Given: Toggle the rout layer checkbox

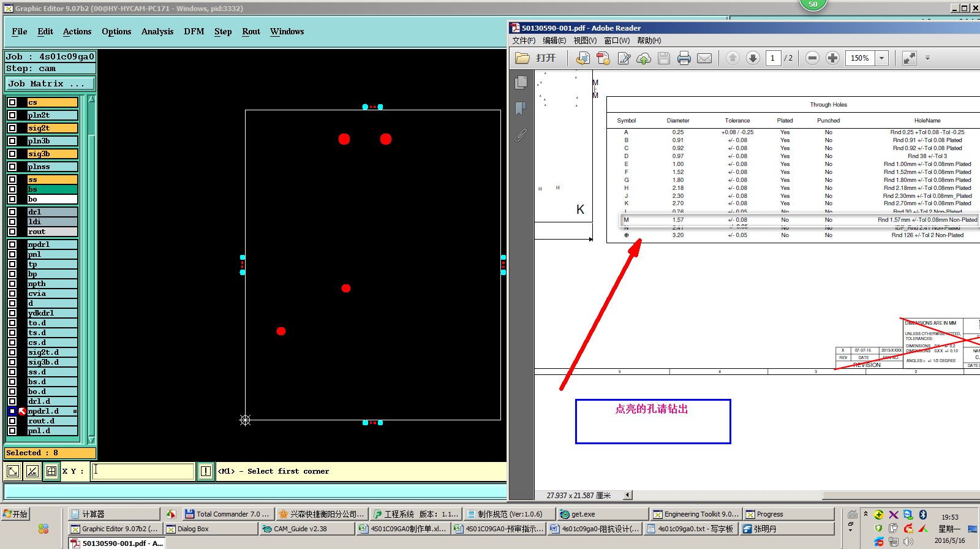Looking at the screenshot, I should 12,232.
